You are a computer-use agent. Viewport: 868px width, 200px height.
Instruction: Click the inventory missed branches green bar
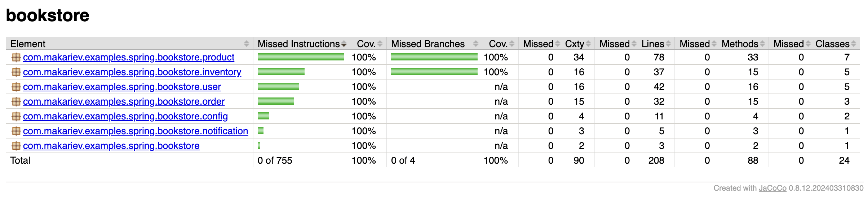(x=434, y=72)
